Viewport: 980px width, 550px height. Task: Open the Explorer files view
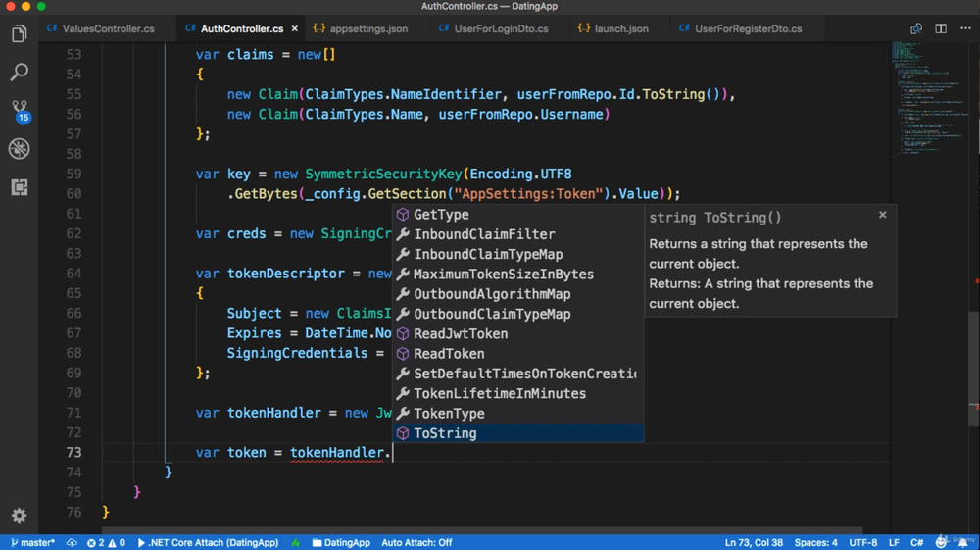[x=20, y=33]
